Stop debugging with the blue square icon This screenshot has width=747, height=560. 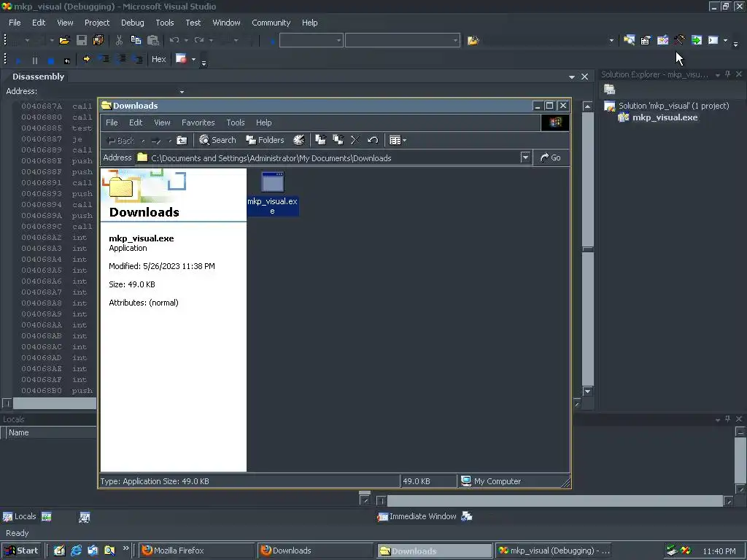tap(51, 61)
